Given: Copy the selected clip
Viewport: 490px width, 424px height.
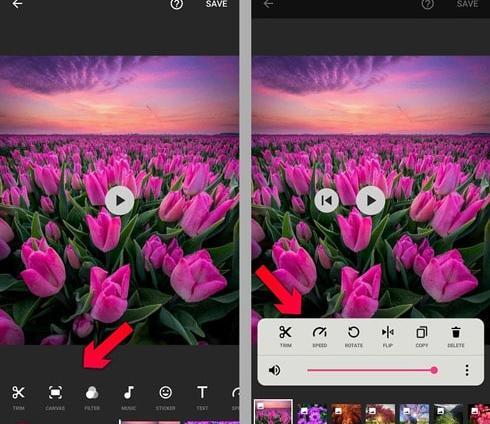Looking at the screenshot, I should [x=422, y=337].
